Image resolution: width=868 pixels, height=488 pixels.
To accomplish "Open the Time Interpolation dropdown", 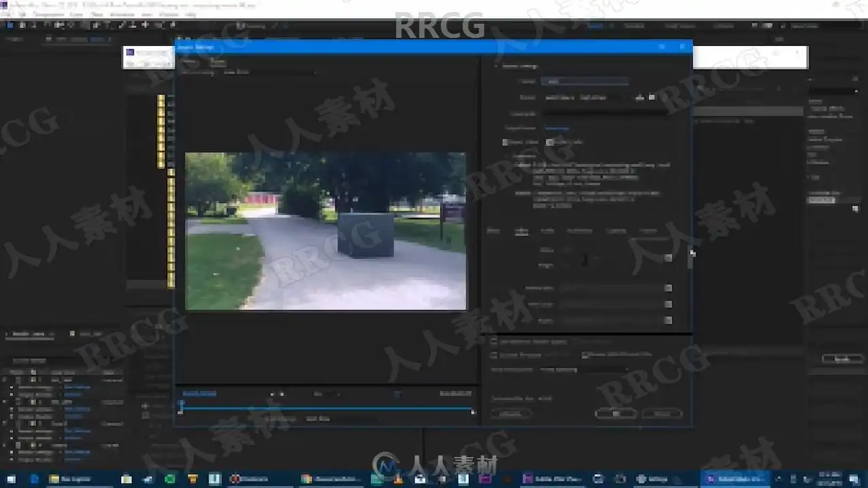I will [583, 370].
